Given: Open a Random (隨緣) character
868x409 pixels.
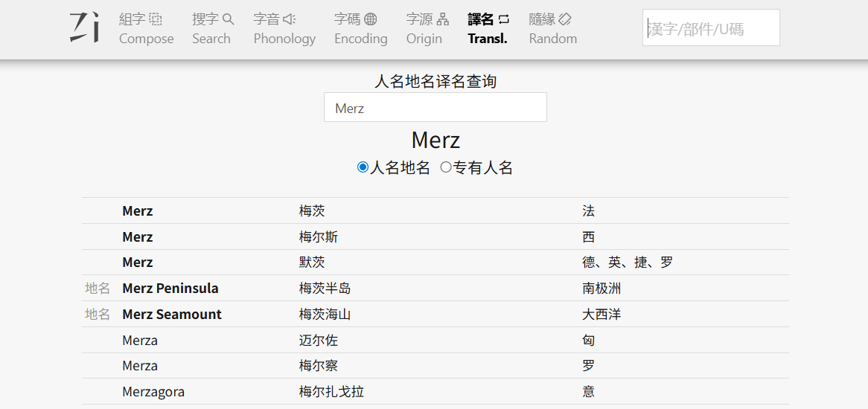Looking at the screenshot, I should point(552,29).
